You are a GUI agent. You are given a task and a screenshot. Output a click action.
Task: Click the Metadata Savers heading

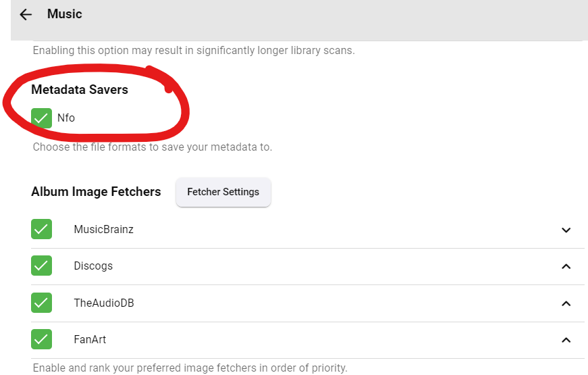point(80,89)
